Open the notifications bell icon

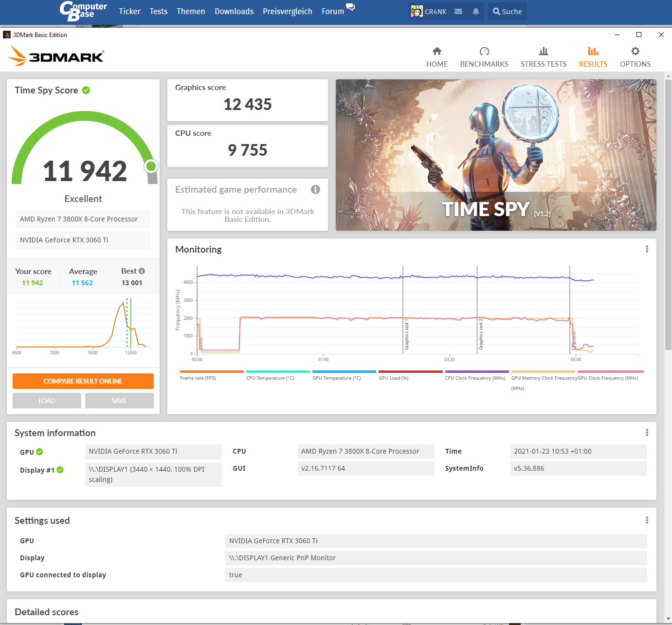click(476, 11)
